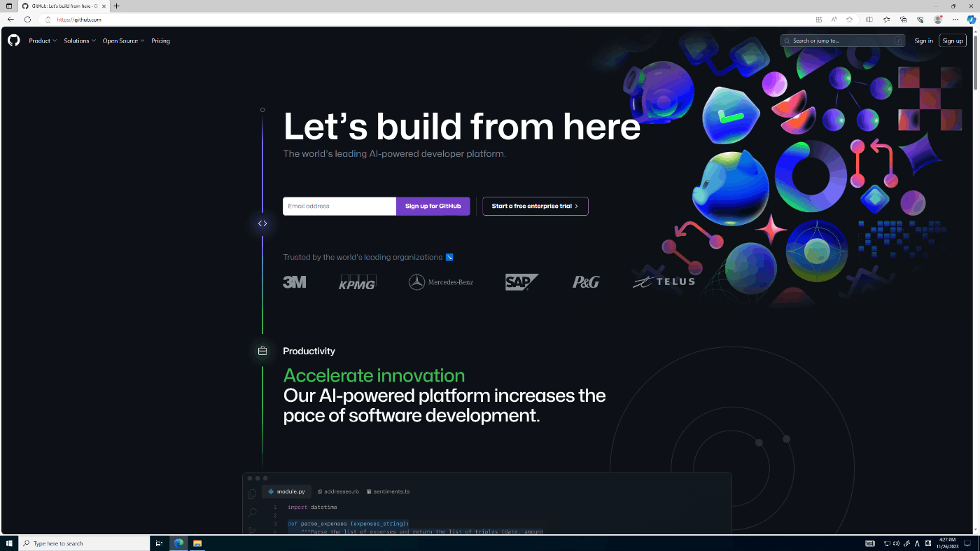
Task: Start a free enterprise trial
Action: click(x=535, y=206)
